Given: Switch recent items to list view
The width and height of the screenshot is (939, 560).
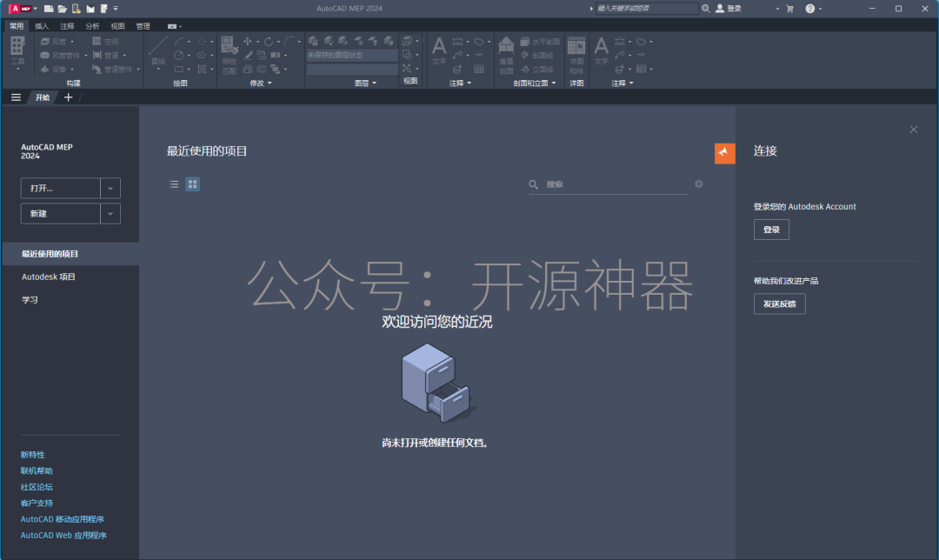Looking at the screenshot, I should [174, 183].
